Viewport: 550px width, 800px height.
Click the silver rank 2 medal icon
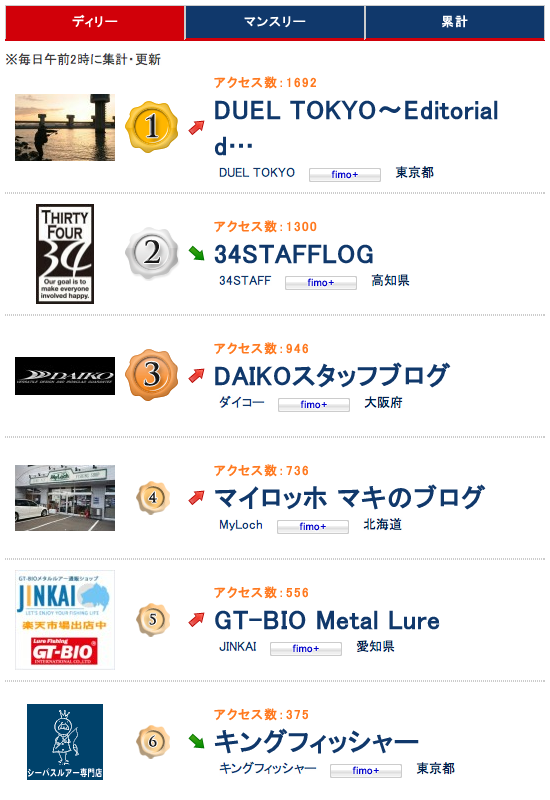point(152,253)
